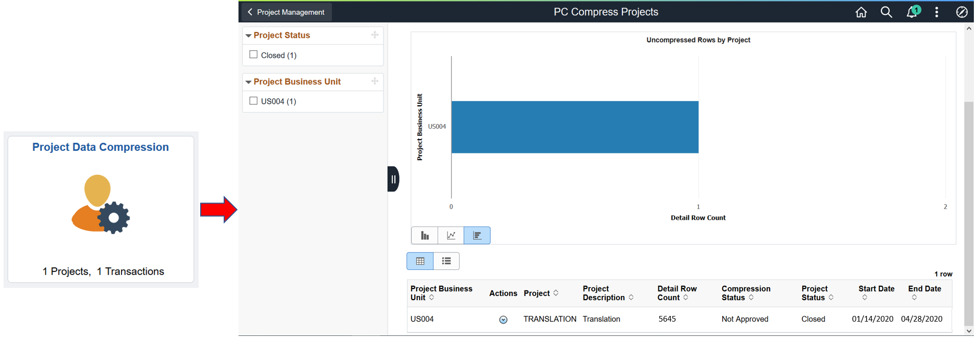The height and width of the screenshot is (340, 980).
Task: Open the Project Data Compression tile
Action: (x=101, y=209)
